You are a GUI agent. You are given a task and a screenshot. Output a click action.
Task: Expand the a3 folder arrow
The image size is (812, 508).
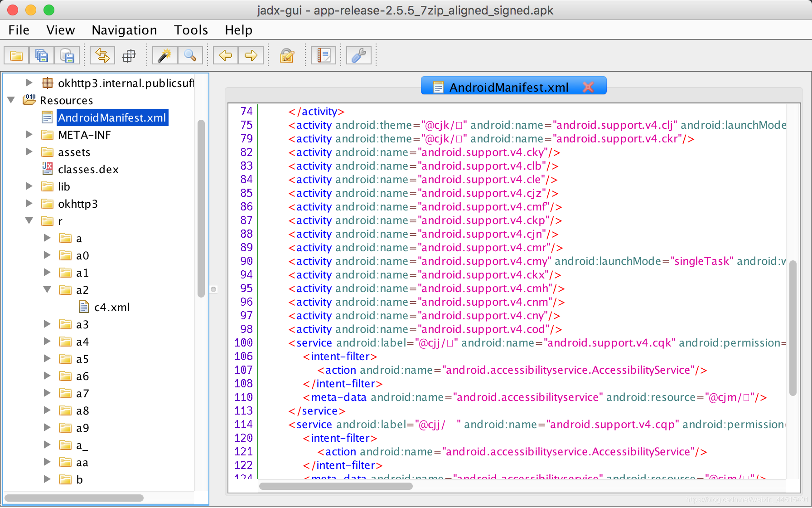coord(47,324)
